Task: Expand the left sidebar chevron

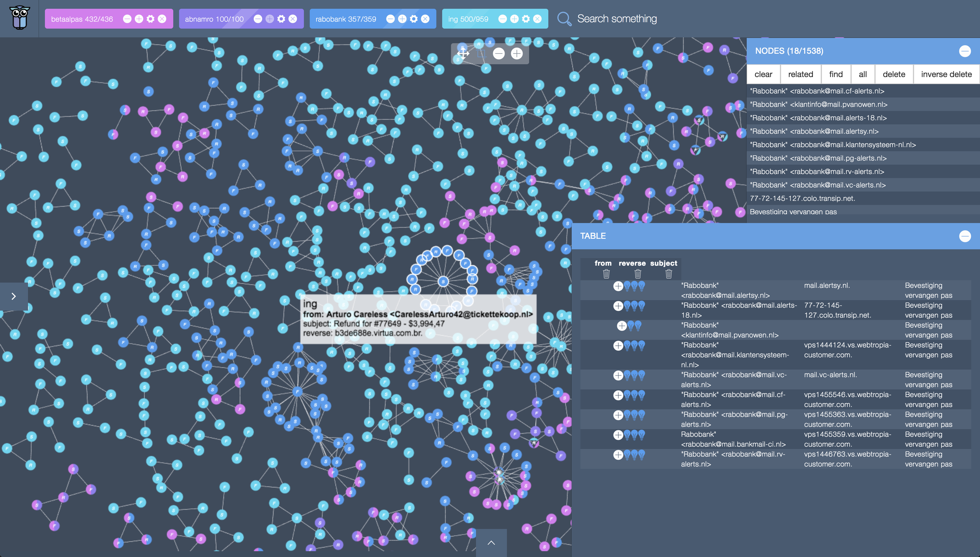Action: click(13, 296)
